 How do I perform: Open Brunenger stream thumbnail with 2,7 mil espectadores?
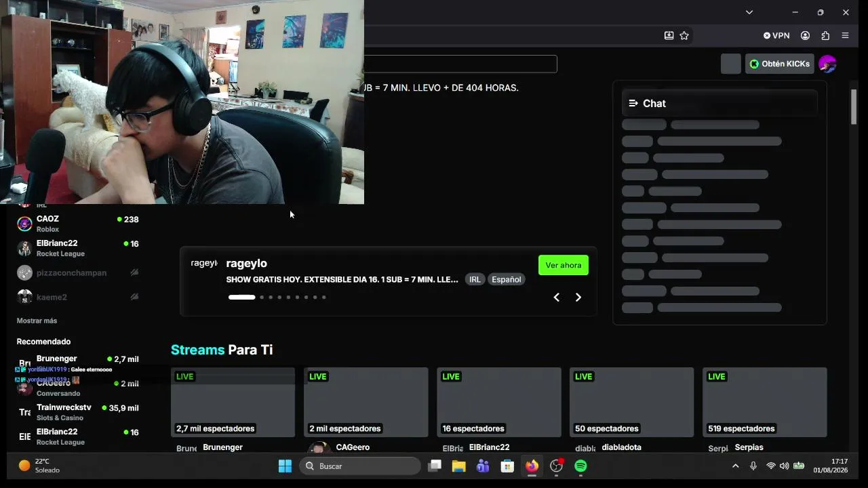(x=233, y=402)
